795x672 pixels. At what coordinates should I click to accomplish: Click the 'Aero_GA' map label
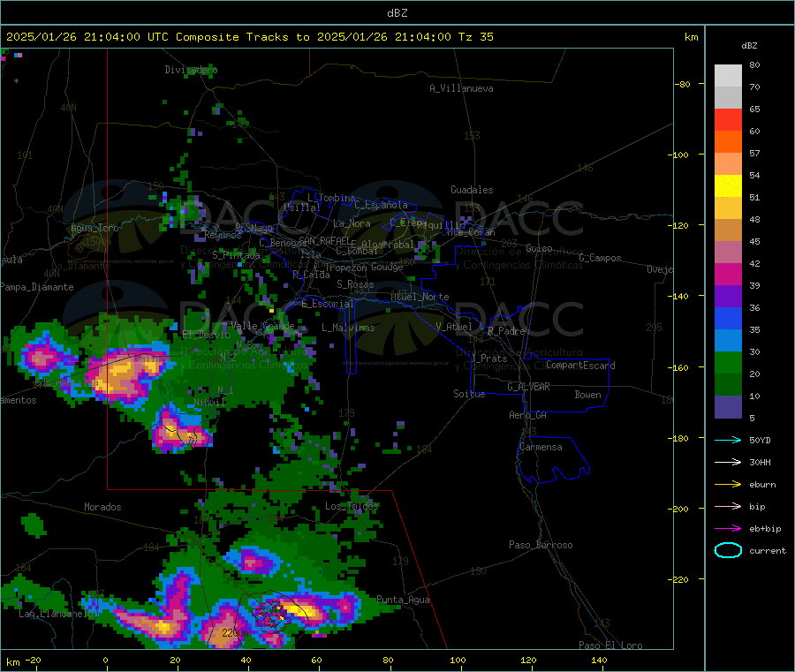pos(527,415)
